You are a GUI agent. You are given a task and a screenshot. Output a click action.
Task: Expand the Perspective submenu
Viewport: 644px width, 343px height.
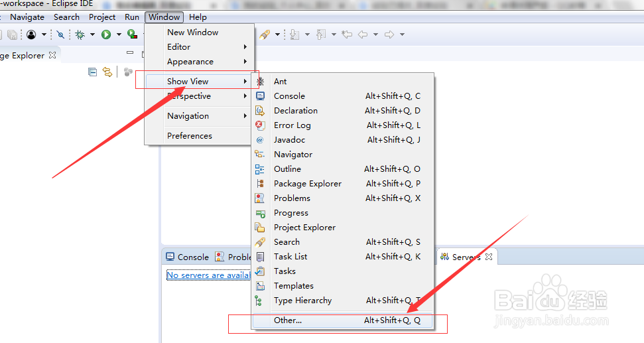pyautogui.click(x=199, y=96)
